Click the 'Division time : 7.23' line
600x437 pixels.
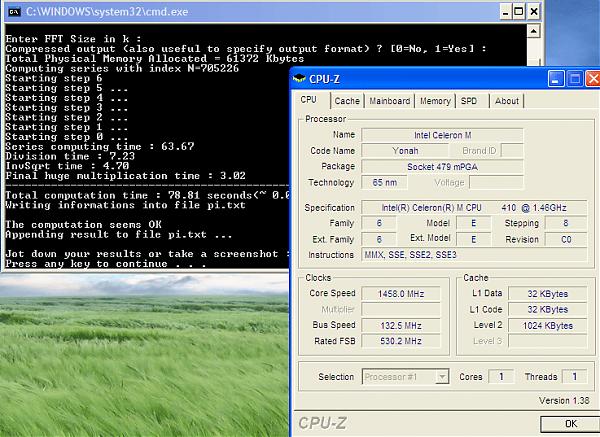coord(70,156)
